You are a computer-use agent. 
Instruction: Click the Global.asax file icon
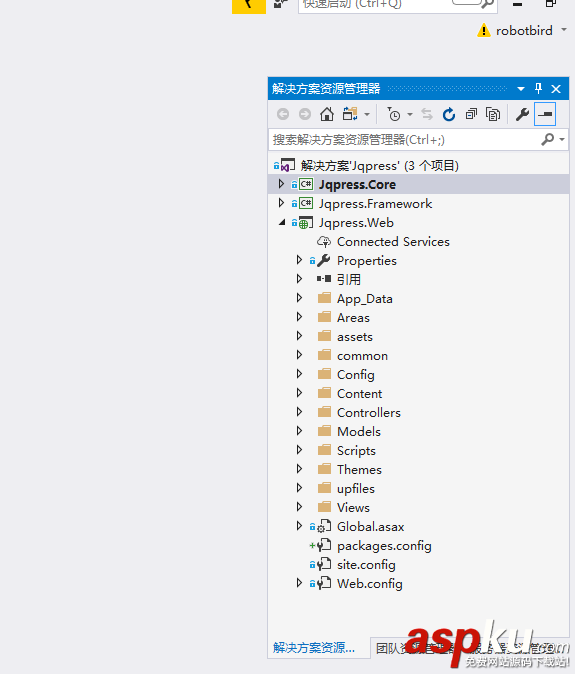pos(324,527)
